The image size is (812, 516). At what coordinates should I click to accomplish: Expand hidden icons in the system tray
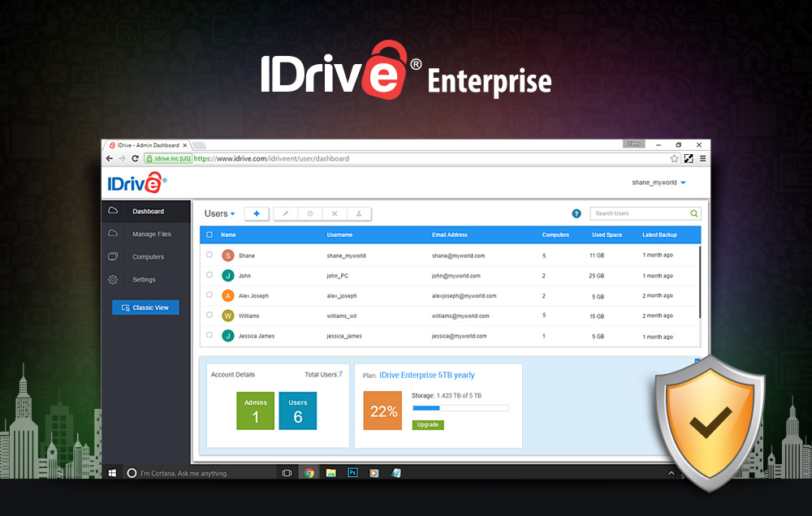tap(671, 472)
